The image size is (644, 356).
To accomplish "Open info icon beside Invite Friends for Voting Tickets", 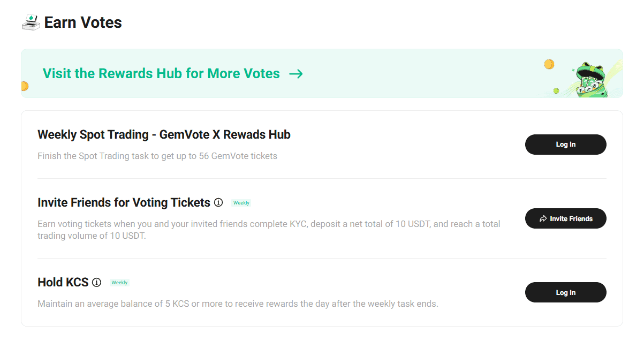I will pyautogui.click(x=218, y=202).
